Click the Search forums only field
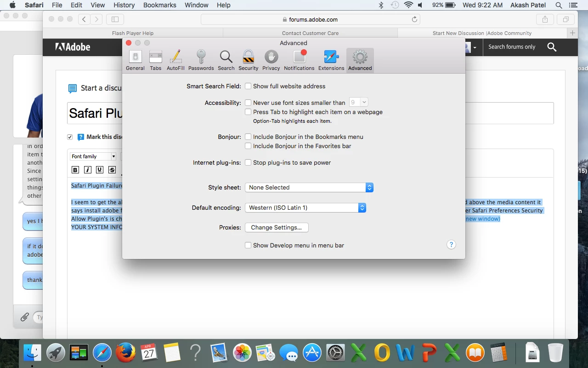 pos(512,47)
